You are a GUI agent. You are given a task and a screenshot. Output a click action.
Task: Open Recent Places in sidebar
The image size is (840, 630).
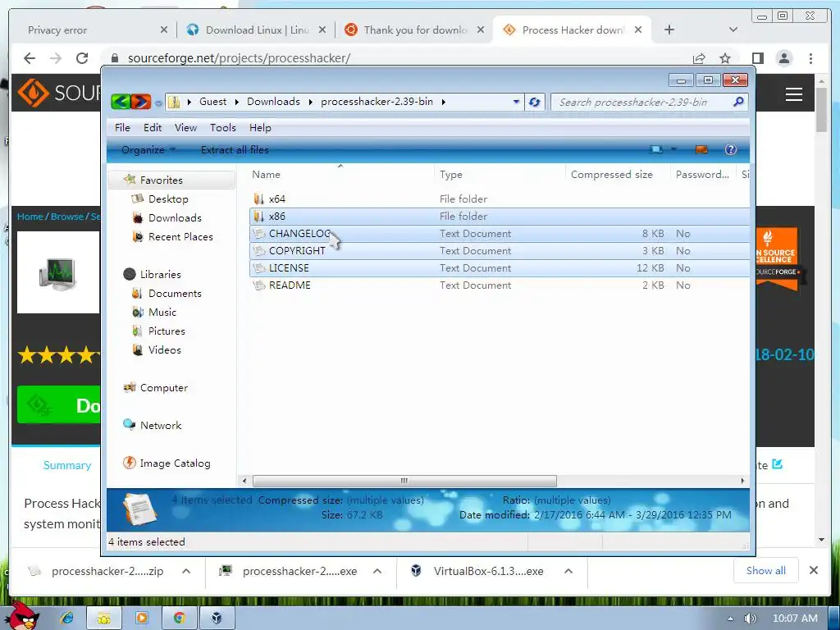pos(180,237)
